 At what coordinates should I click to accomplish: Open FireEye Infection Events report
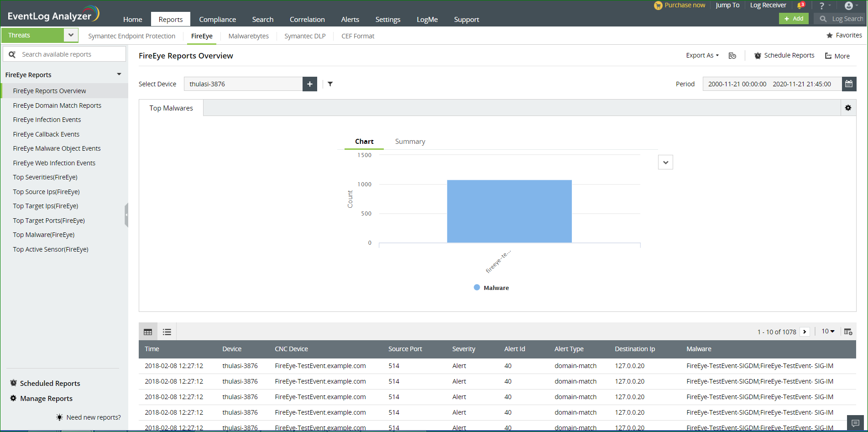coord(47,120)
